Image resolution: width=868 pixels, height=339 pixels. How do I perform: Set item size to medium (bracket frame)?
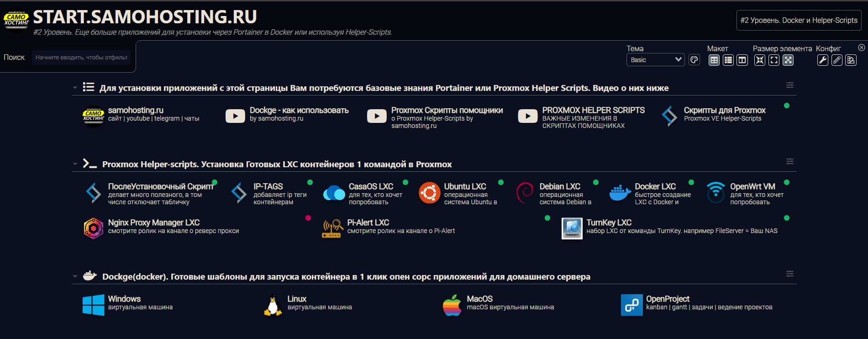click(x=774, y=60)
